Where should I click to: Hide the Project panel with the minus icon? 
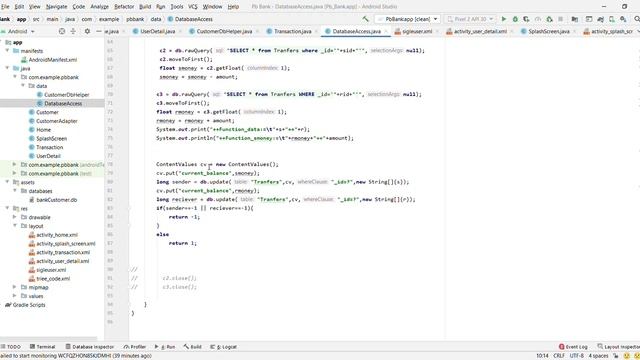click(98, 31)
